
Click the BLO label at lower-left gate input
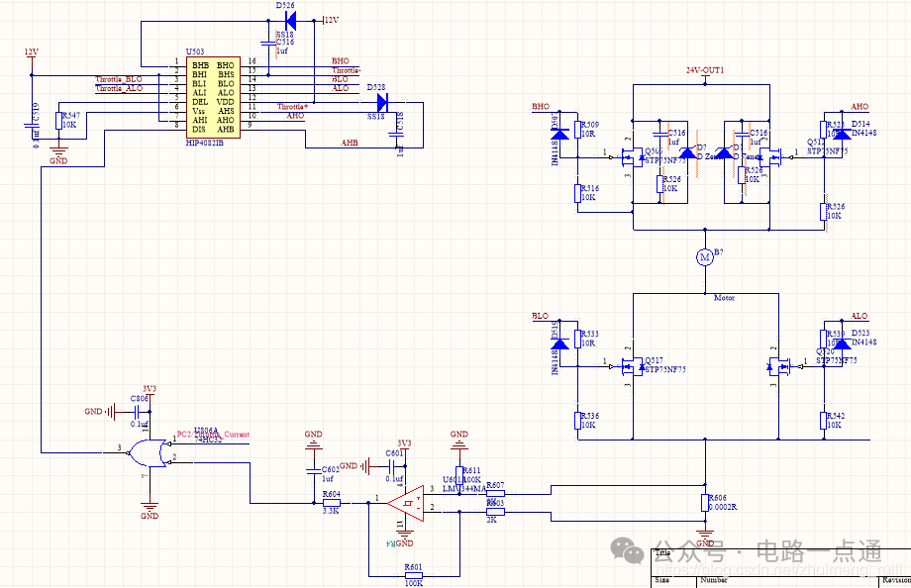coord(541,316)
